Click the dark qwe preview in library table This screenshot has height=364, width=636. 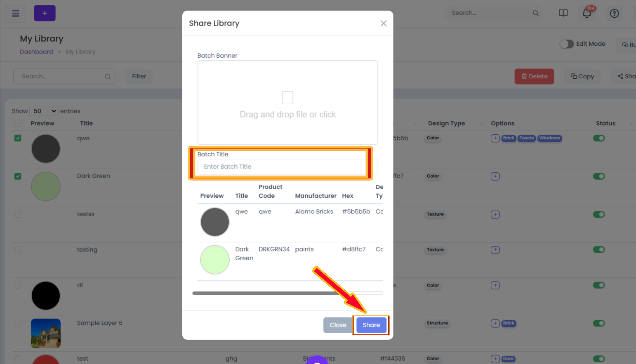tap(46, 148)
